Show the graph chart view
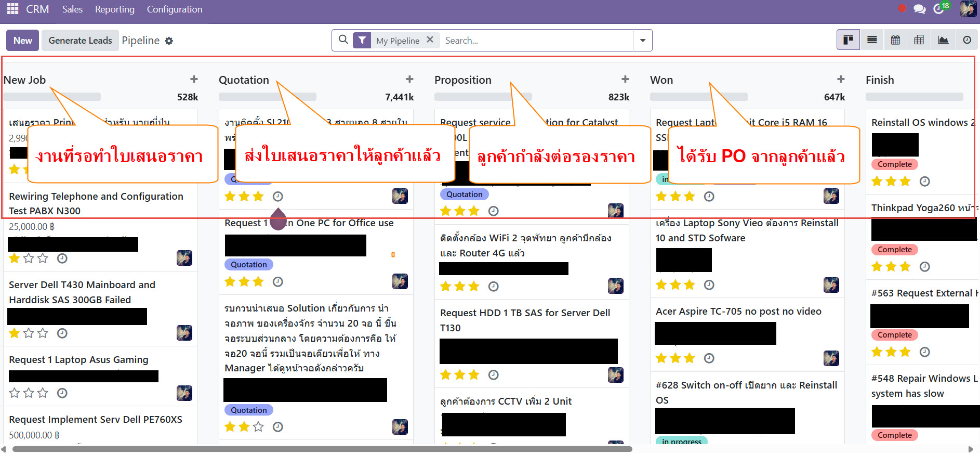 click(x=943, y=40)
